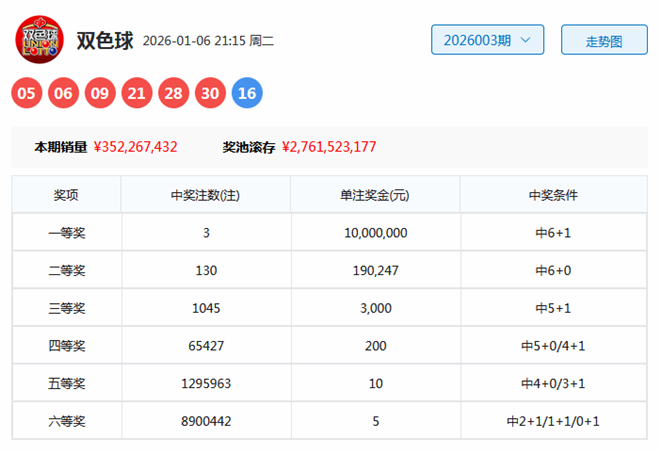This screenshot has width=659, height=451.
Task: Click the 双色球 lottery logo
Action: pos(39,41)
